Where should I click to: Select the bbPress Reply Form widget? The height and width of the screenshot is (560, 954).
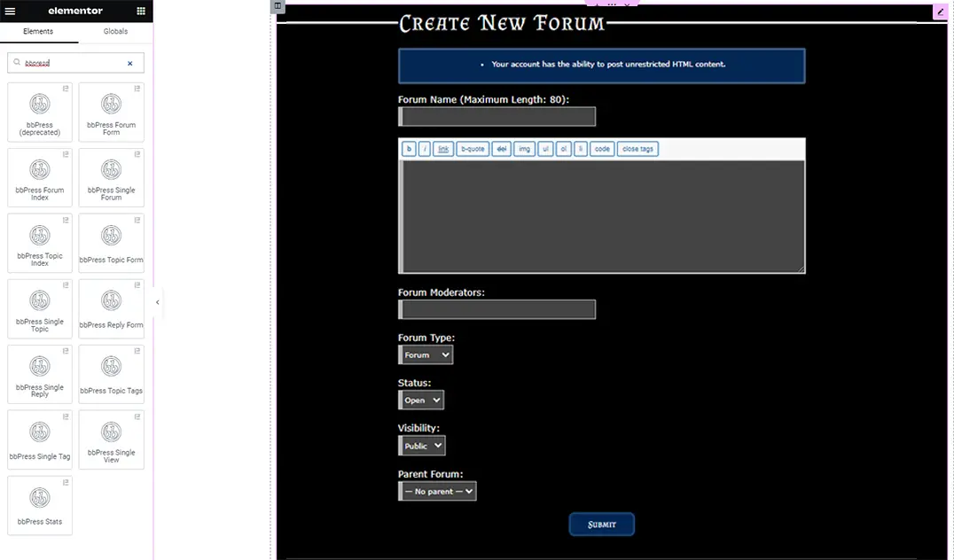point(112,309)
